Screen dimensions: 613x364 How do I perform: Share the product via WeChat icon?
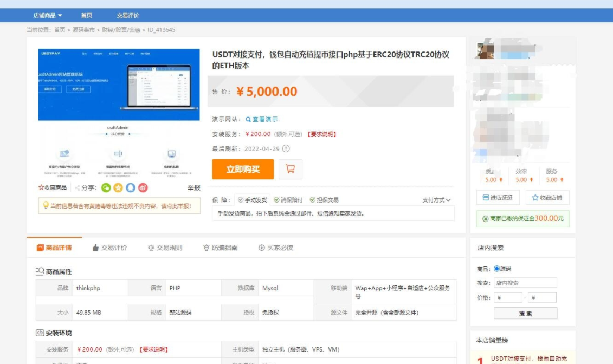point(106,187)
